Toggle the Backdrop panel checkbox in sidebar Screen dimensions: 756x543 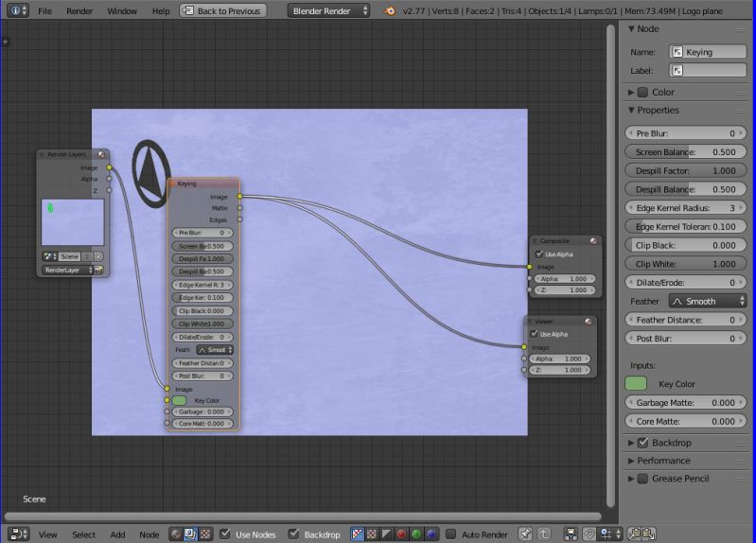(x=642, y=443)
